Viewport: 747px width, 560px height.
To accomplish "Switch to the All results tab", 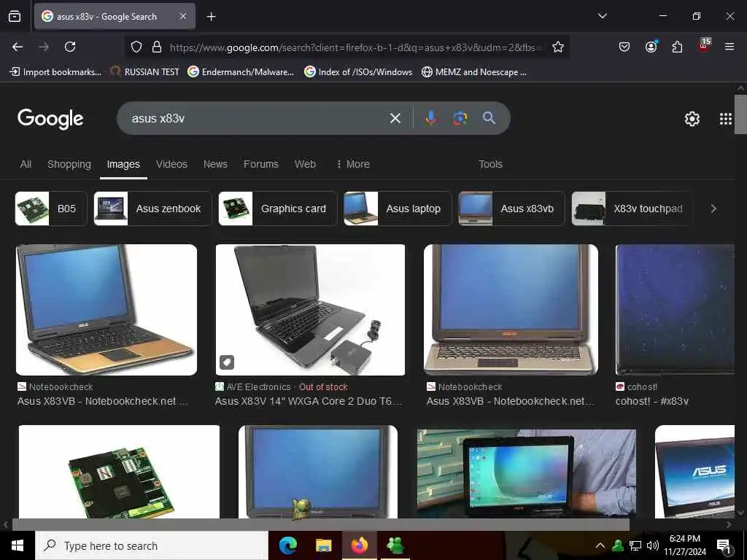I will pyautogui.click(x=26, y=164).
